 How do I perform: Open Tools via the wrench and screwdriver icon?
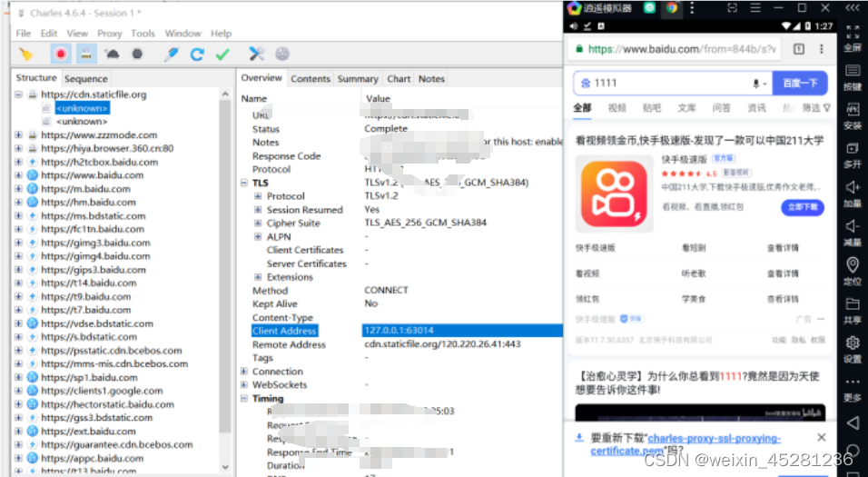coord(256,54)
